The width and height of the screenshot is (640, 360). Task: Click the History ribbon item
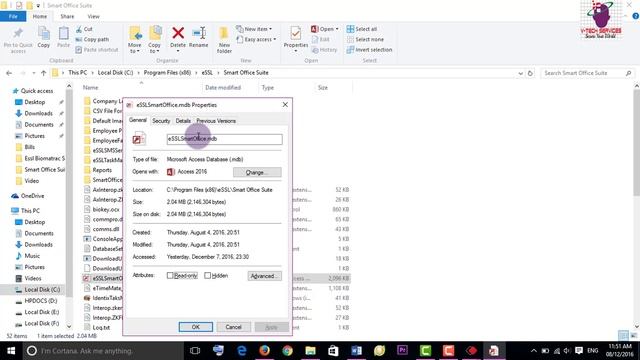[324, 50]
